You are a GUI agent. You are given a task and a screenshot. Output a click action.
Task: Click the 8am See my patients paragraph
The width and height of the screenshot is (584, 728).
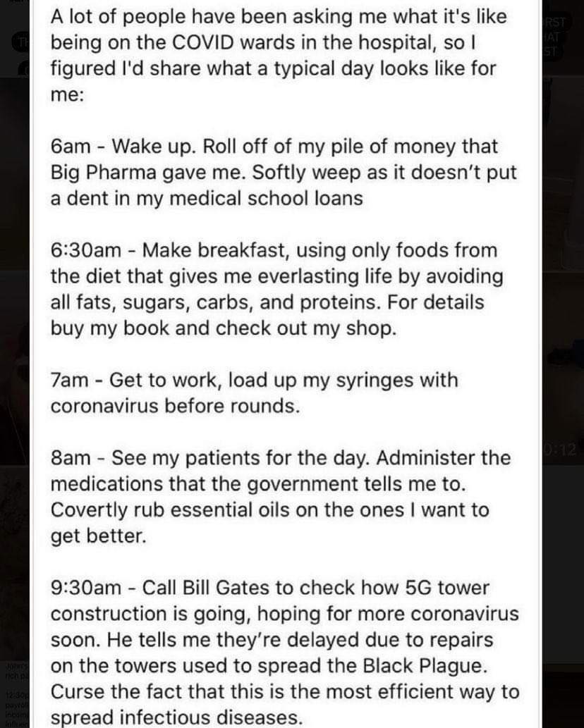(x=281, y=497)
